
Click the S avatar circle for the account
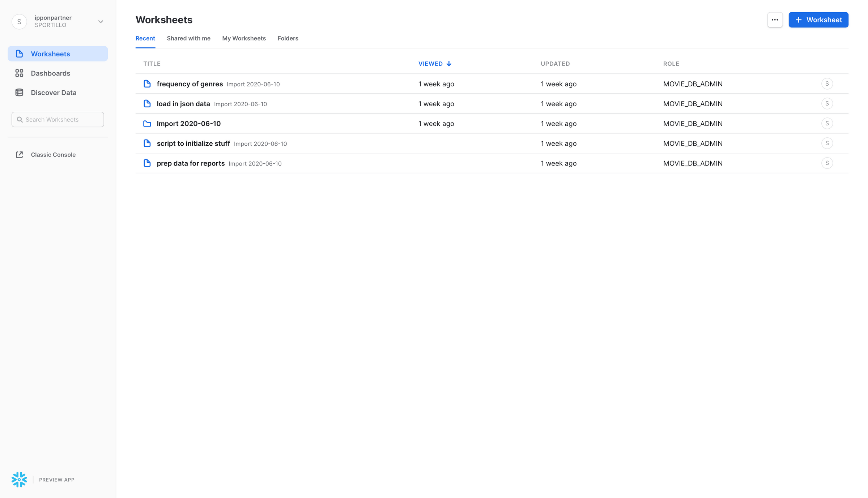(19, 21)
